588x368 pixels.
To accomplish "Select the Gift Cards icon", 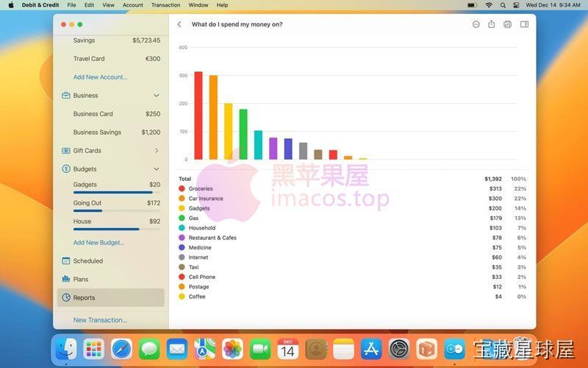I will click(x=66, y=151).
